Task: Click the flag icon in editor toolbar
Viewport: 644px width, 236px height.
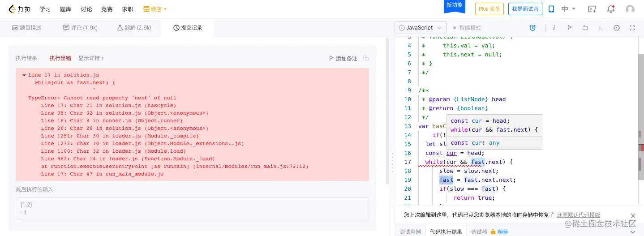Action: (x=569, y=28)
